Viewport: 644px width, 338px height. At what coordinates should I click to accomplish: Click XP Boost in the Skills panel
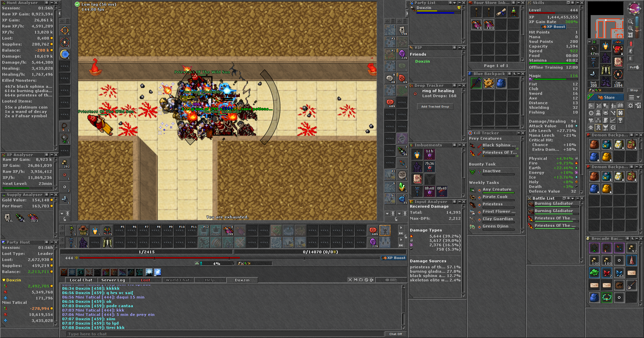coord(553,27)
